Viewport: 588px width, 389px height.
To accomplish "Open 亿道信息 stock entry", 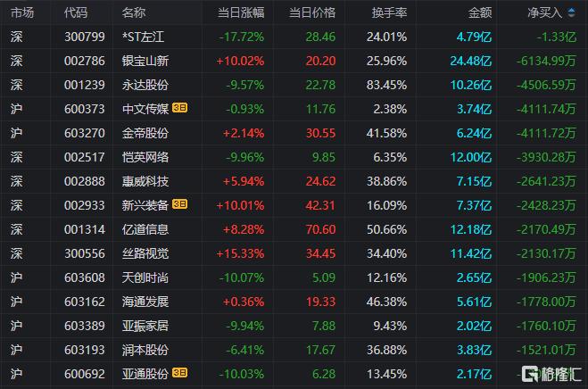I will click(x=145, y=229).
